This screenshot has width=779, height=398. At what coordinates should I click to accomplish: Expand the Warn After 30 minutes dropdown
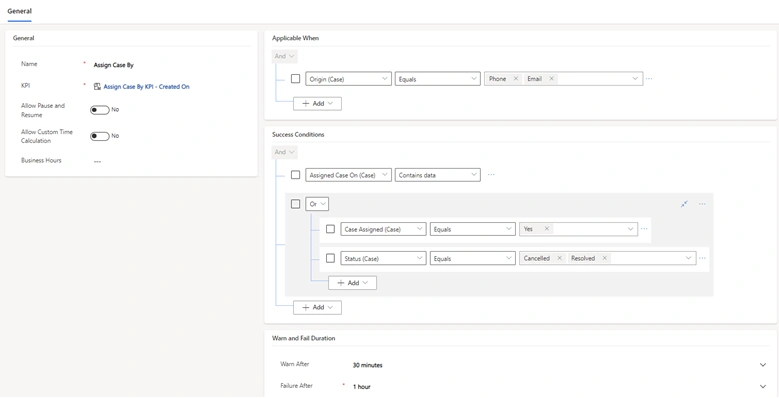tap(763, 365)
